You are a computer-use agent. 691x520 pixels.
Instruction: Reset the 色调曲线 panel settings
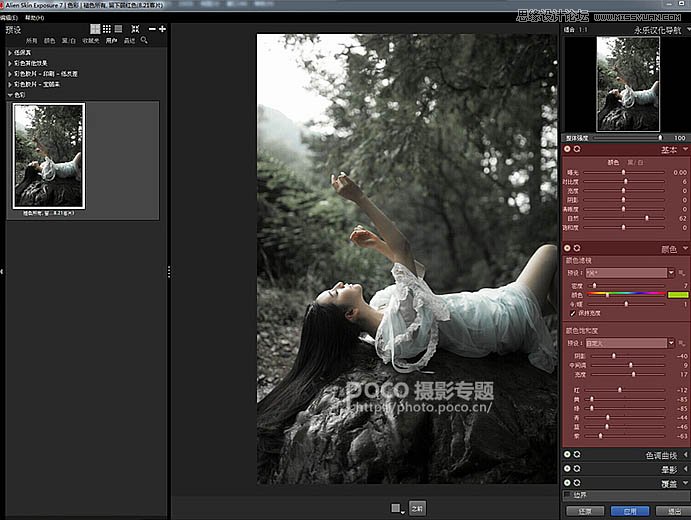click(x=577, y=454)
